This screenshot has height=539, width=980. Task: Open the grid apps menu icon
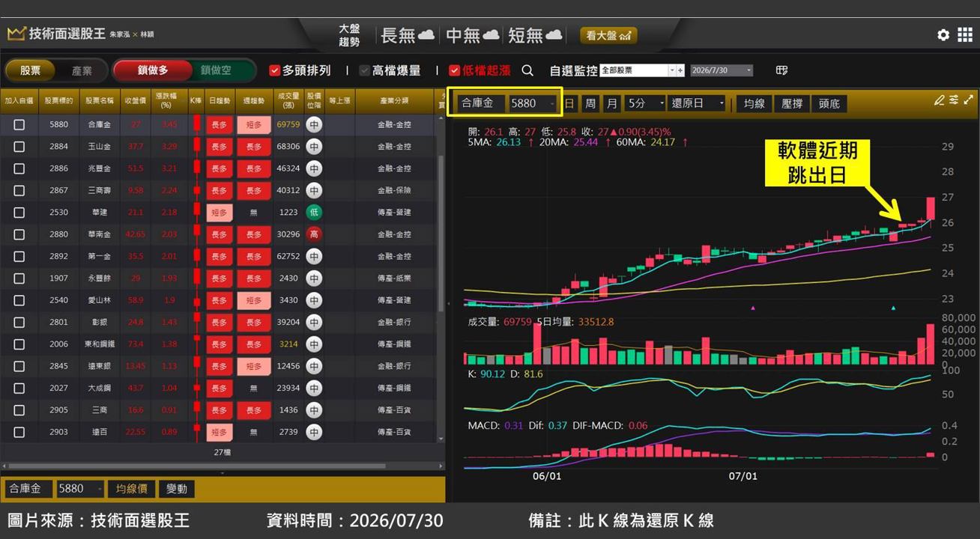pos(965,35)
